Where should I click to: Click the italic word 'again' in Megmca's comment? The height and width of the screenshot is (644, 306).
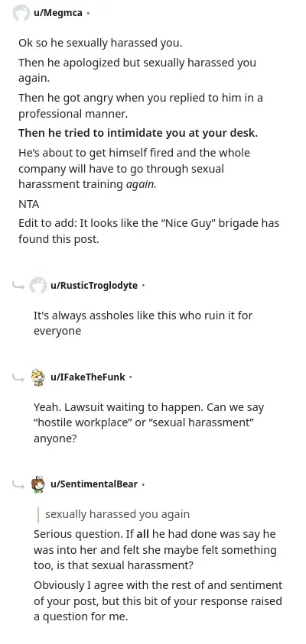141,184
